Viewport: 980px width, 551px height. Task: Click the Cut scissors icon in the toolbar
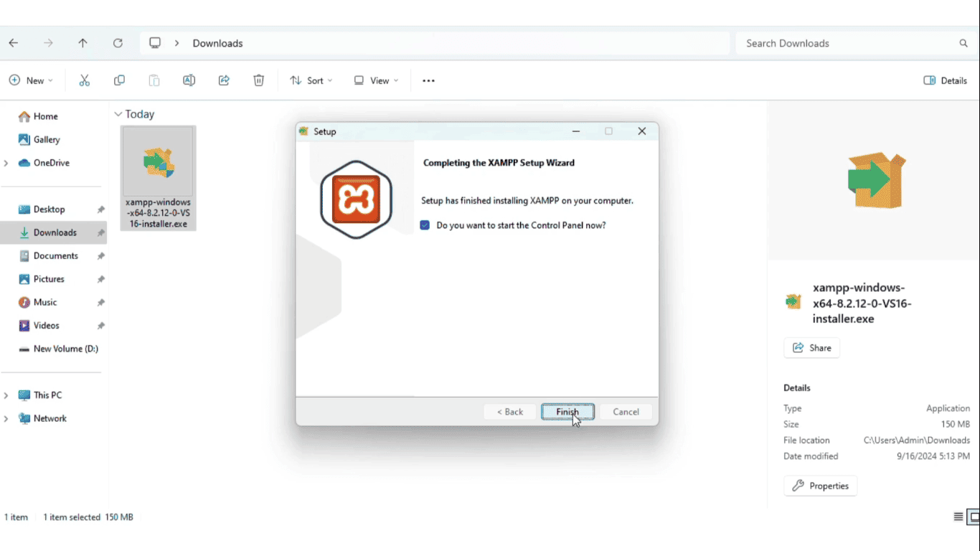point(85,80)
